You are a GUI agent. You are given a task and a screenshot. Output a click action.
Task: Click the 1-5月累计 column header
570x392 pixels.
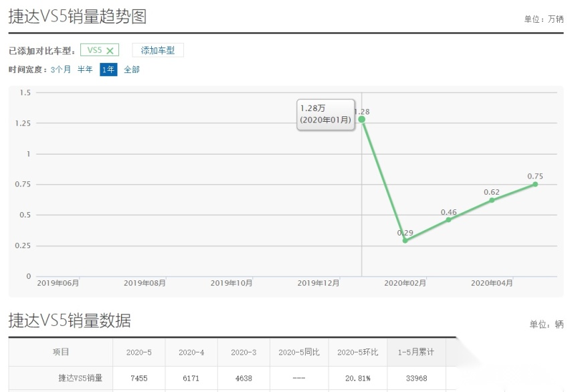pos(416,352)
